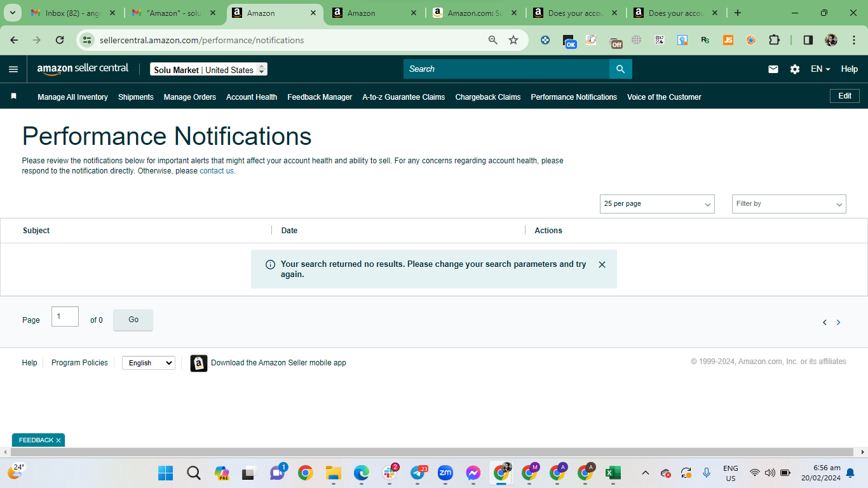This screenshot has height=488, width=868.
Task: Switch to the Gmail Inbox (82) tab
Action: 73,13
